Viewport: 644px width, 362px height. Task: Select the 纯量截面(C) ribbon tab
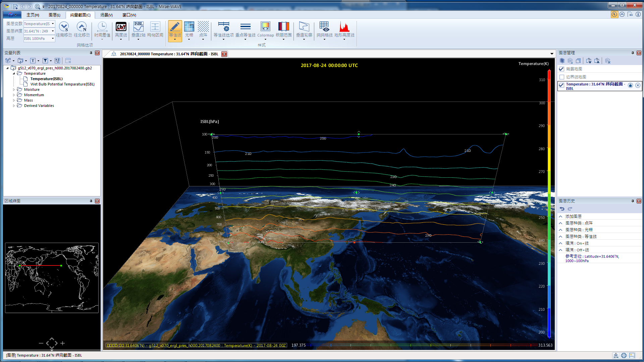[80, 15]
